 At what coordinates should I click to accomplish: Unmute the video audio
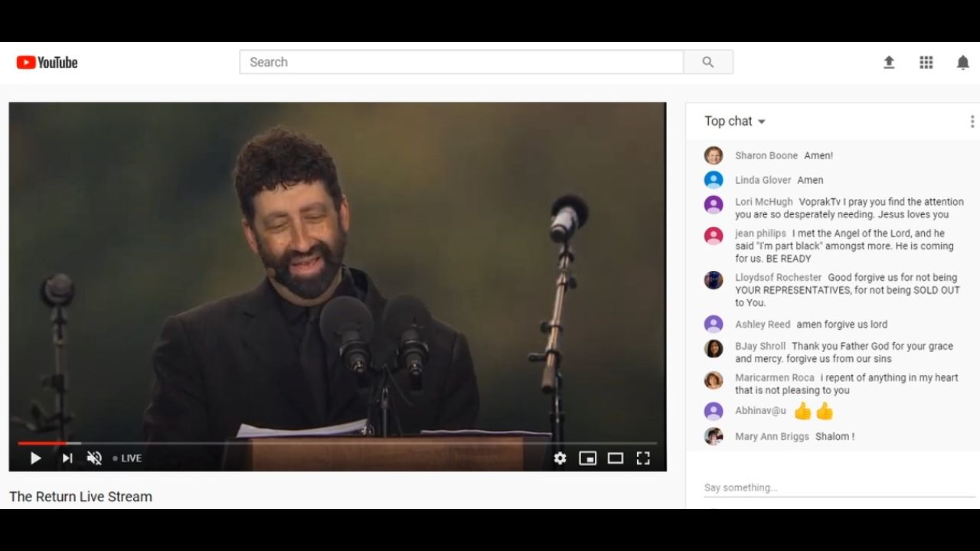(94, 458)
